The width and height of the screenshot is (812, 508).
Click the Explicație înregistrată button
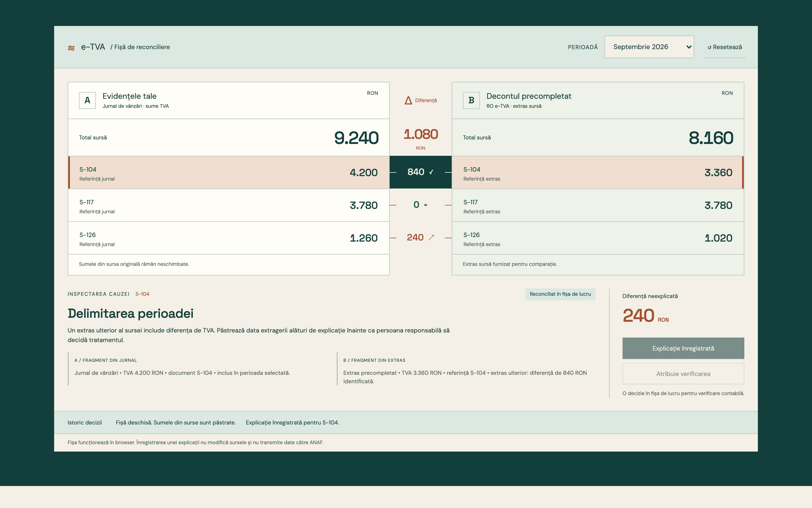[x=683, y=349]
